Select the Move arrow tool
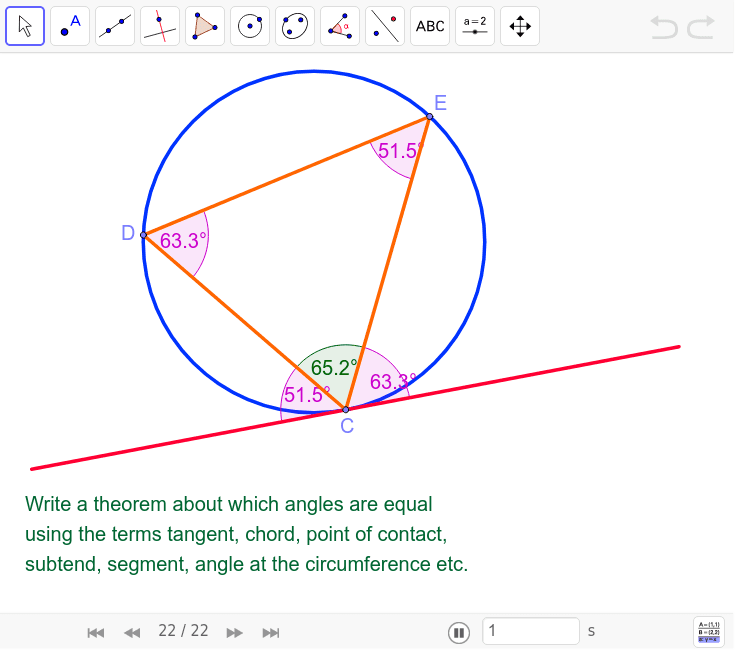Image resolution: width=735 pixels, height=650 pixels. coord(25,26)
